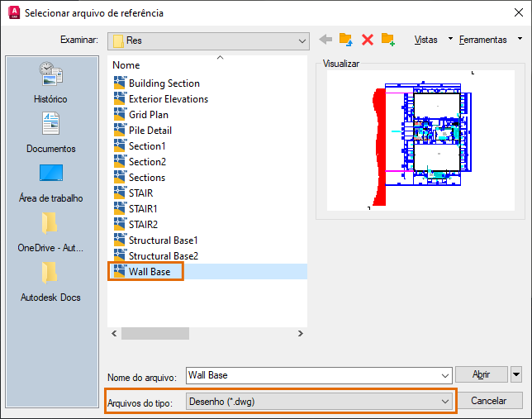Click the scroll left arrow in file list

pyautogui.click(x=114, y=333)
